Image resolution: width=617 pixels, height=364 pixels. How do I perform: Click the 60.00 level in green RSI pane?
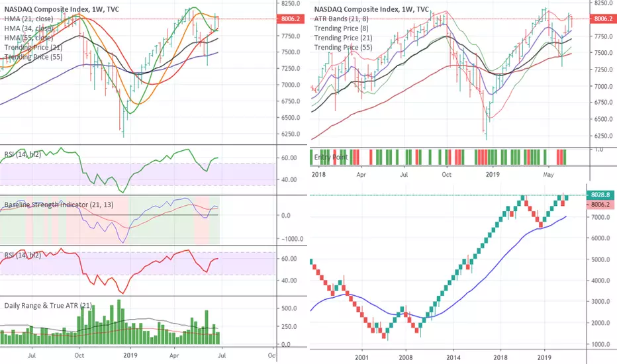coord(289,158)
